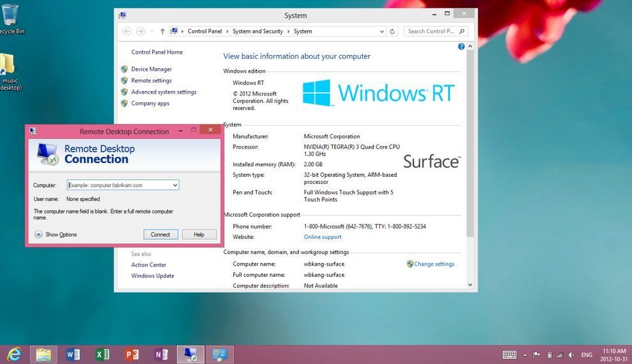Viewport: 632px width, 364px height.
Task: Check battery status icon in tray
Action: 549,355
